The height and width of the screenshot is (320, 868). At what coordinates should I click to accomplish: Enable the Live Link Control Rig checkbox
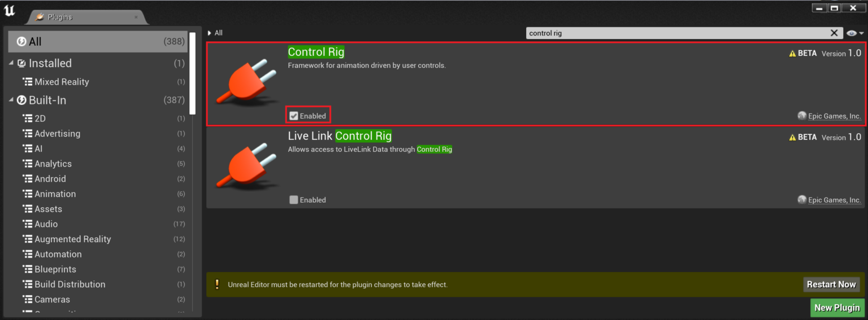click(294, 200)
